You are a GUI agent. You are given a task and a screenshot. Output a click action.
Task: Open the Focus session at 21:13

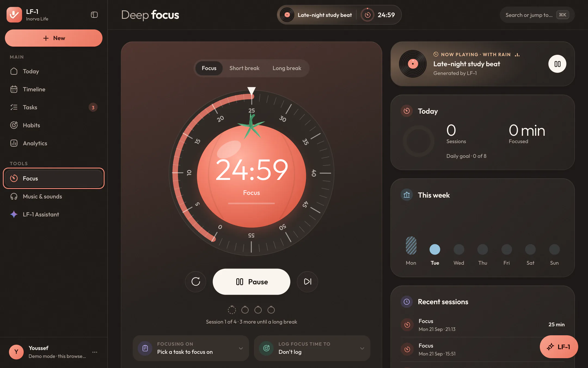click(x=483, y=325)
